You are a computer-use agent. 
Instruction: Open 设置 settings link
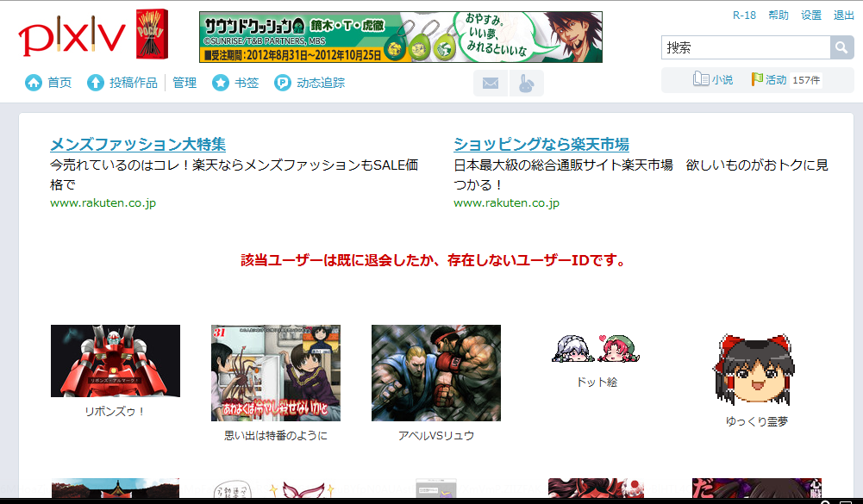pyautogui.click(x=811, y=16)
